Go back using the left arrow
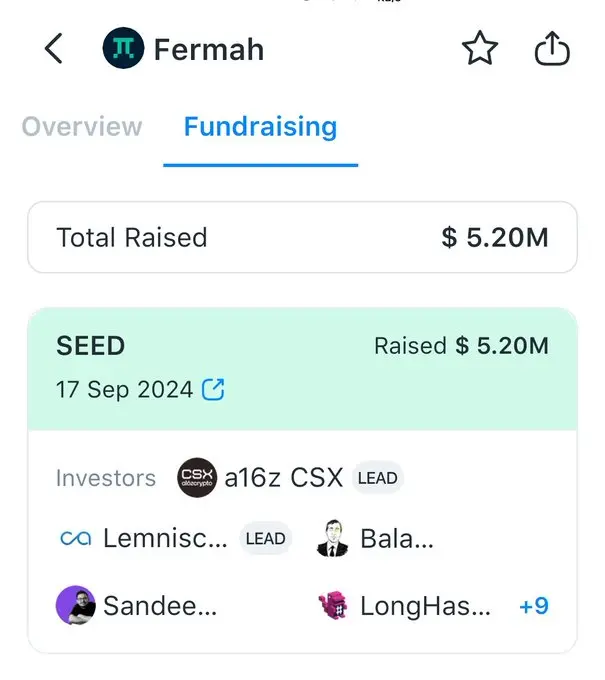The height and width of the screenshot is (680, 605). (x=54, y=49)
